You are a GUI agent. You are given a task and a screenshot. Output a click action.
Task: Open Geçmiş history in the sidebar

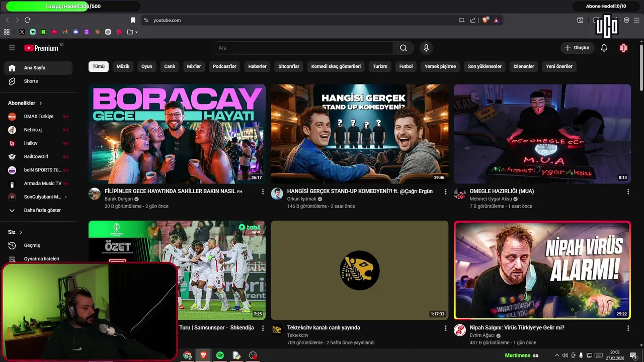click(39, 245)
